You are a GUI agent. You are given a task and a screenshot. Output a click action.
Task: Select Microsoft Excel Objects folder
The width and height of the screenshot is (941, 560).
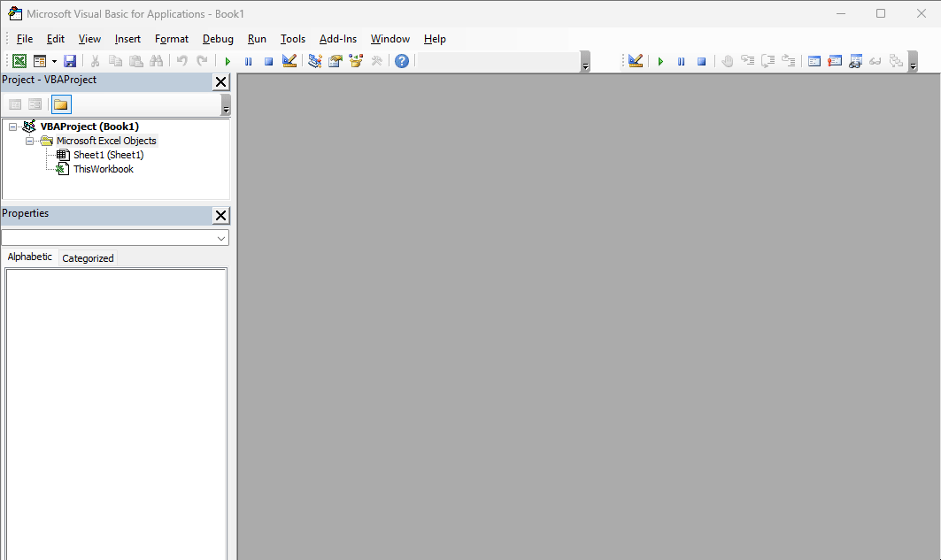click(x=106, y=141)
